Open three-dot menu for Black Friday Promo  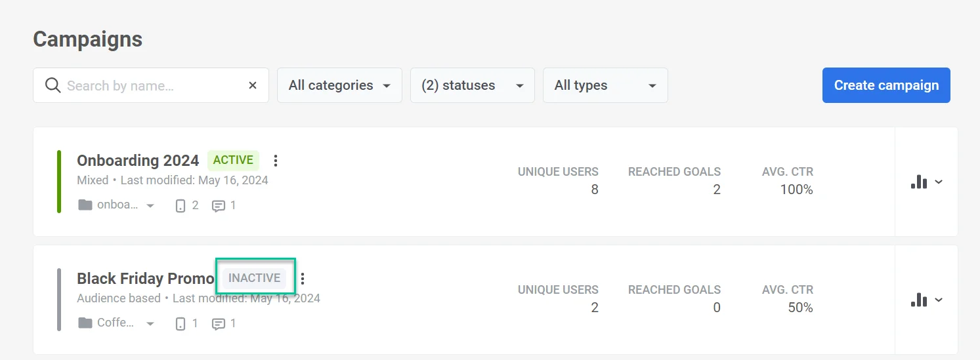[x=303, y=279]
